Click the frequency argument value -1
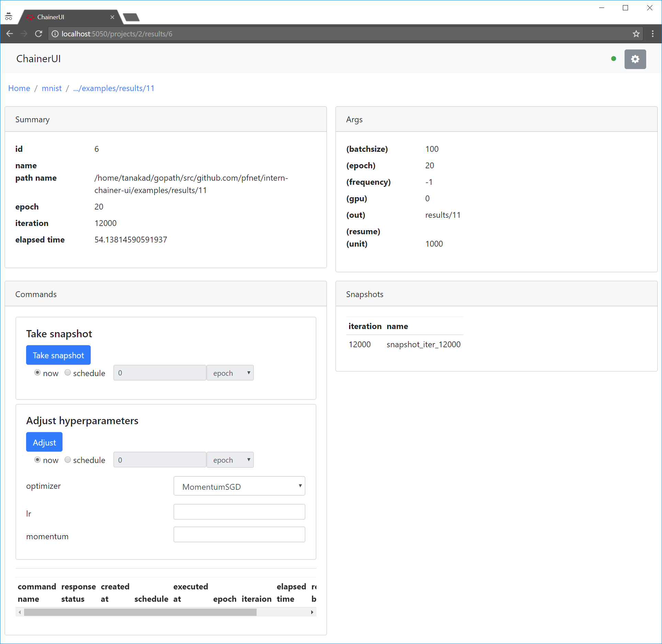The image size is (662, 644). click(429, 182)
